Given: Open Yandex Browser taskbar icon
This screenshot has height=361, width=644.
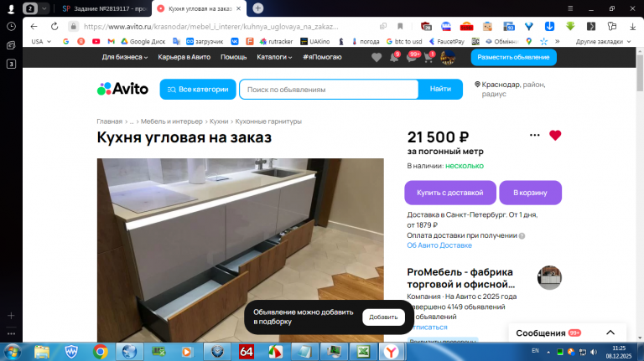Looking at the screenshot, I should [392, 352].
